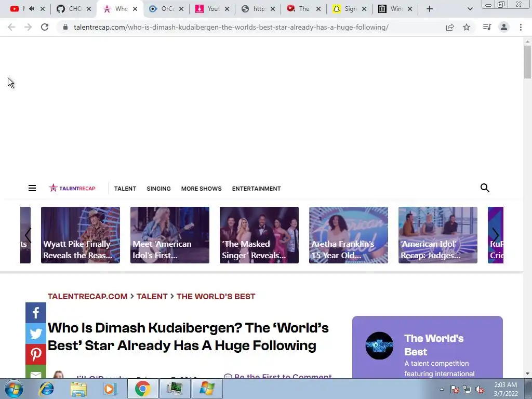Click The World's Best show logo
The width and height of the screenshot is (532, 399).
click(x=379, y=345)
